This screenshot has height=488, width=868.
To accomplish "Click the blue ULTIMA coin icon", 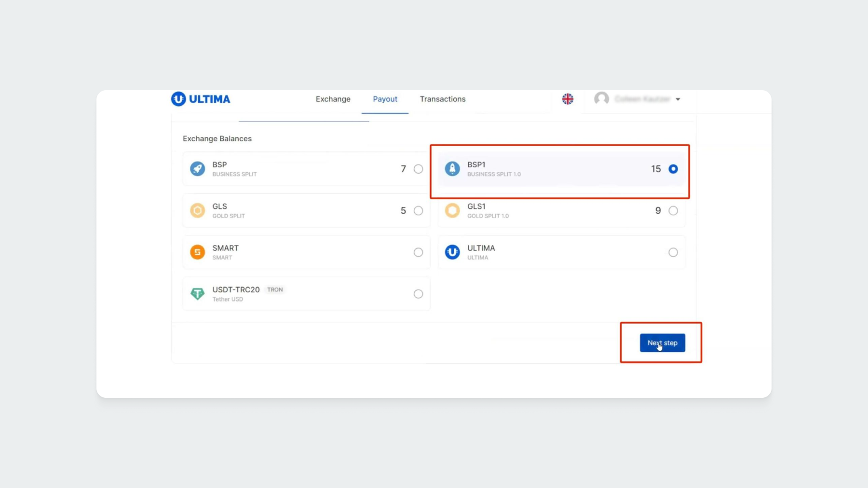I will 452,252.
